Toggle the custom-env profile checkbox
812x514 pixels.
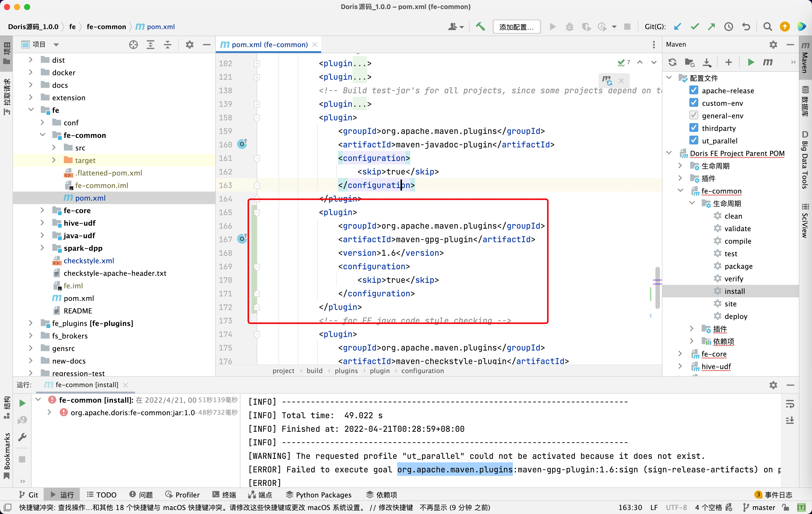point(694,103)
